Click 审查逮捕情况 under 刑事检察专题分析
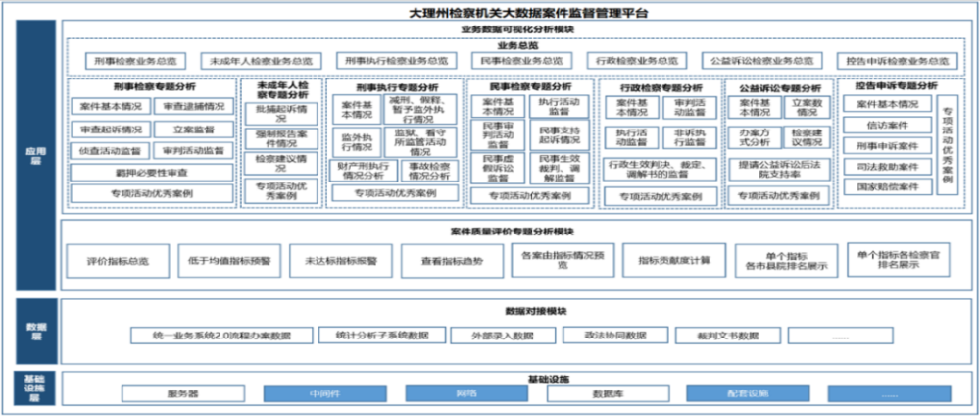This screenshot has width=980, height=416. click(x=190, y=106)
